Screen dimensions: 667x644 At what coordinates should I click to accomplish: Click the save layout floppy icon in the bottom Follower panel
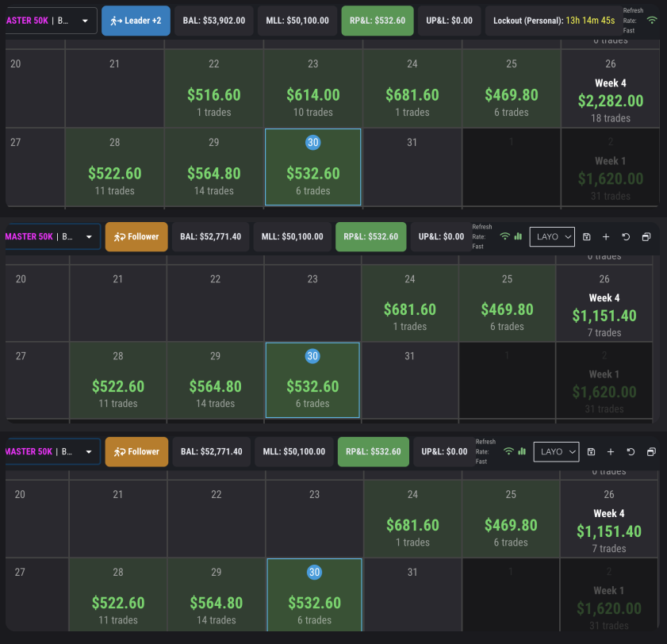click(592, 452)
